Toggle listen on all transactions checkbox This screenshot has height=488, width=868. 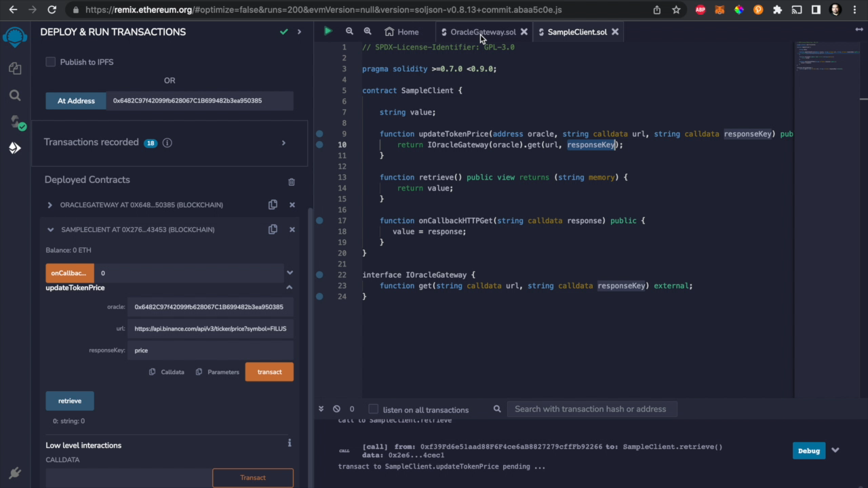coord(373,409)
